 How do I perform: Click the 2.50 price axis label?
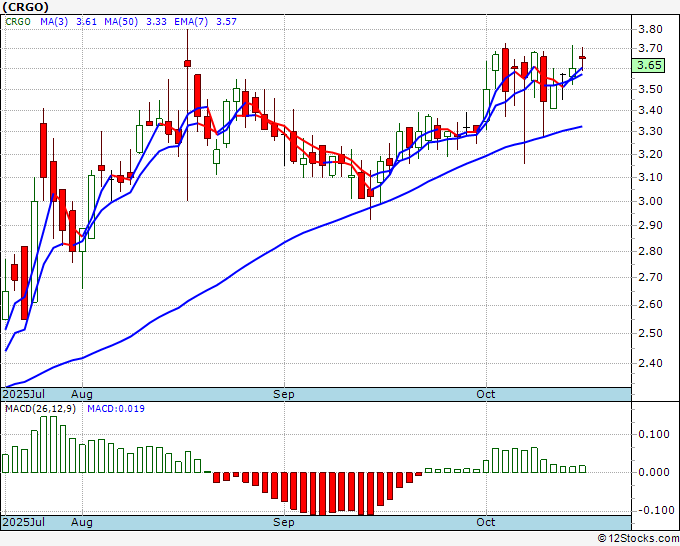pos(650,333)
